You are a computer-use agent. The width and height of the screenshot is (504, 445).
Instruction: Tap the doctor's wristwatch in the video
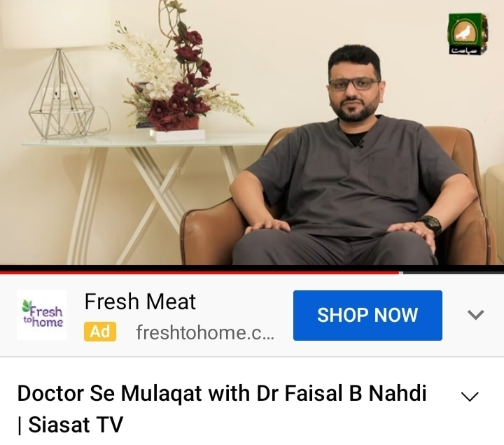430,225
